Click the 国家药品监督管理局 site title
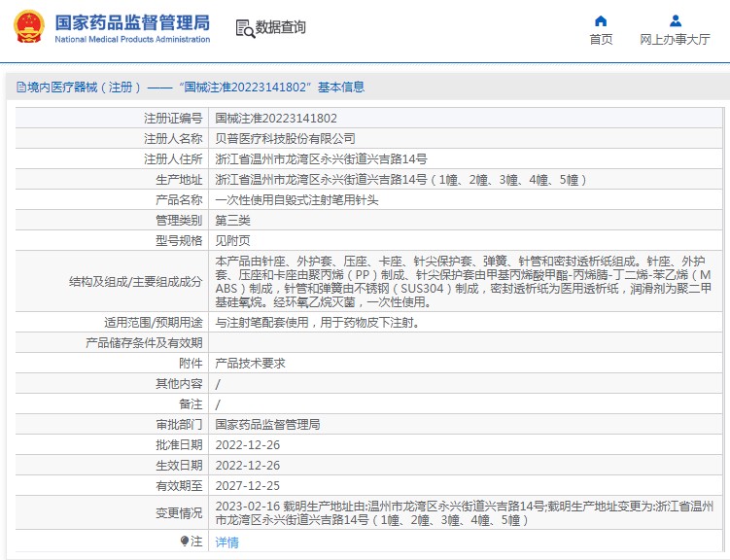The image size is (730, 560). click(x=132, y=22)
